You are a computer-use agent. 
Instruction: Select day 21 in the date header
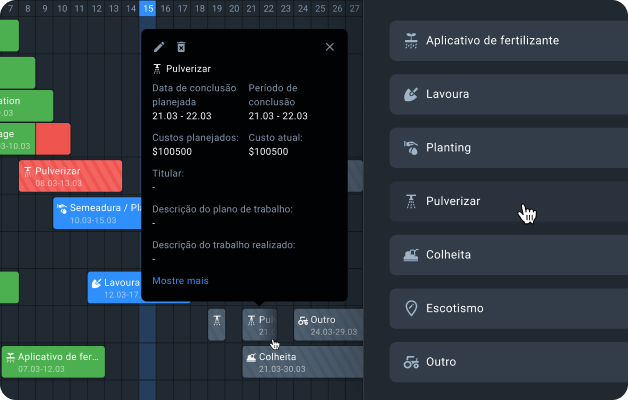pos(251,8)
